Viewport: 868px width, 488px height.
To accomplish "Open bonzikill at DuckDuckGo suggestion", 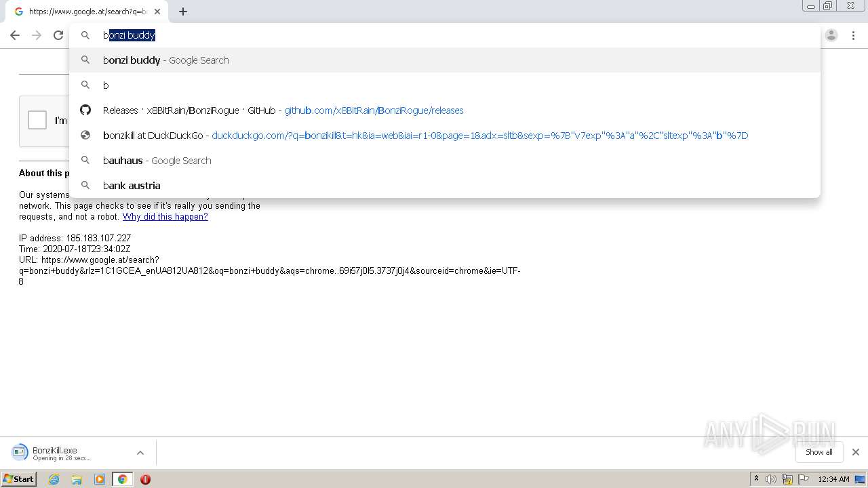I will click(x=445, y=136).
